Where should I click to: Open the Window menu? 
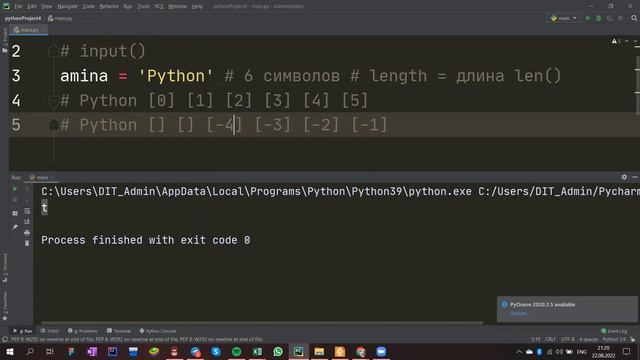click(178, 7)
